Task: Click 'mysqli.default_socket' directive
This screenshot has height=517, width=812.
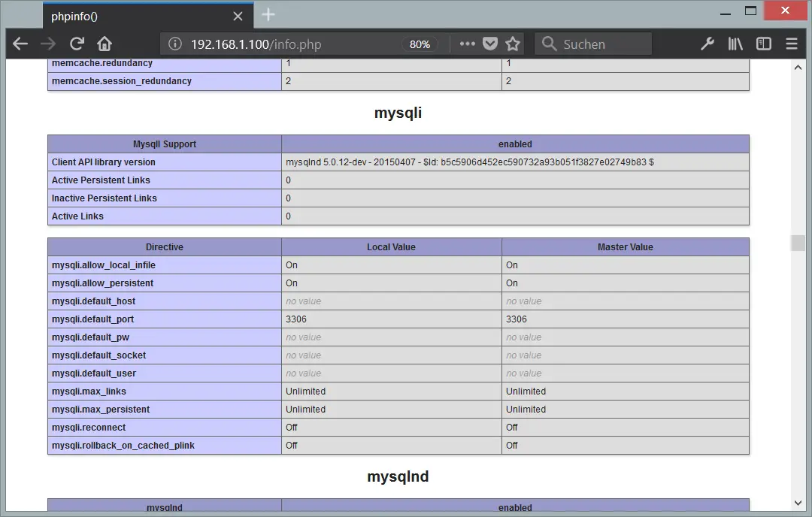Action: 99,355
